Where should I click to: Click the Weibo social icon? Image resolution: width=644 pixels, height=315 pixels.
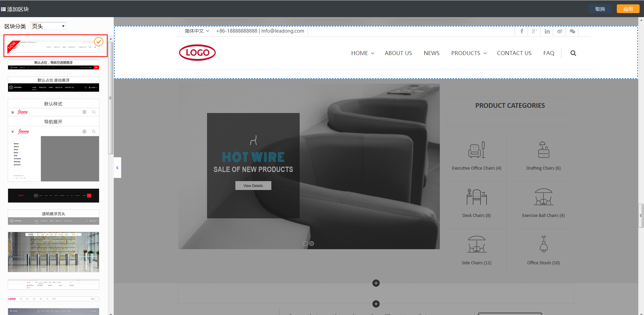(x=560, y=31)
